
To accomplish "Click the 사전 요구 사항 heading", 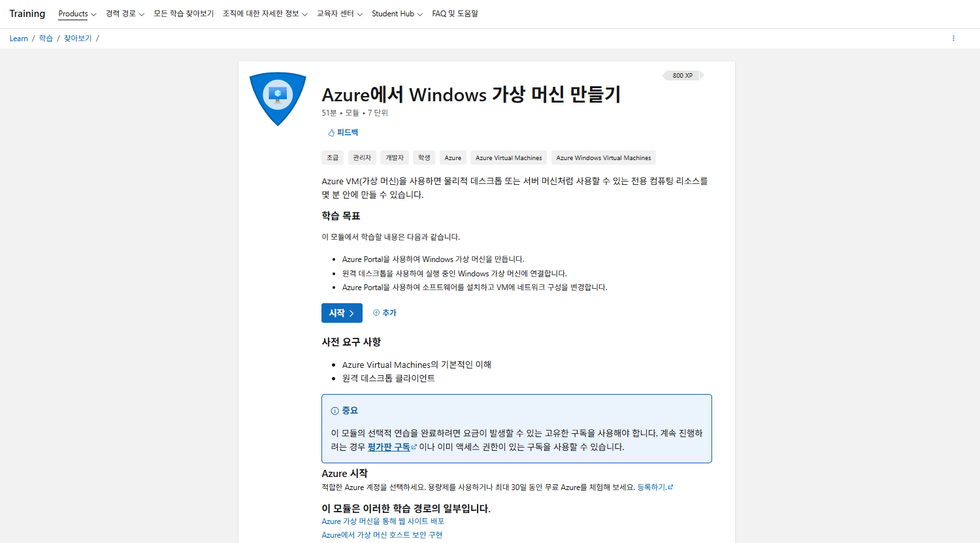I will tap(351, 342).
